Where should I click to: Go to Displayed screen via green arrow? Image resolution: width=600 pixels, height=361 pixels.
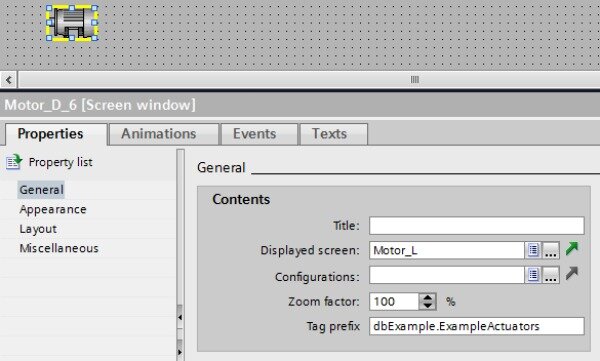[x=572, y=249]
